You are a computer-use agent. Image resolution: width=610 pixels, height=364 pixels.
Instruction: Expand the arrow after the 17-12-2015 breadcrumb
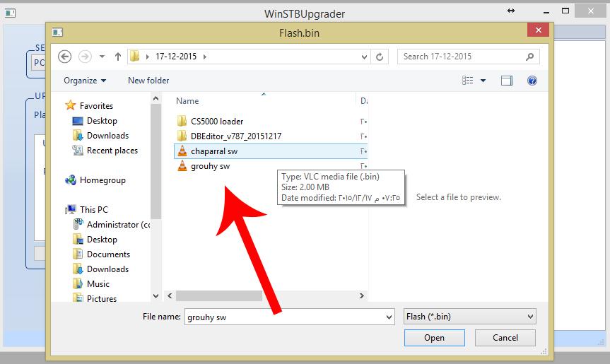(205, 57)
